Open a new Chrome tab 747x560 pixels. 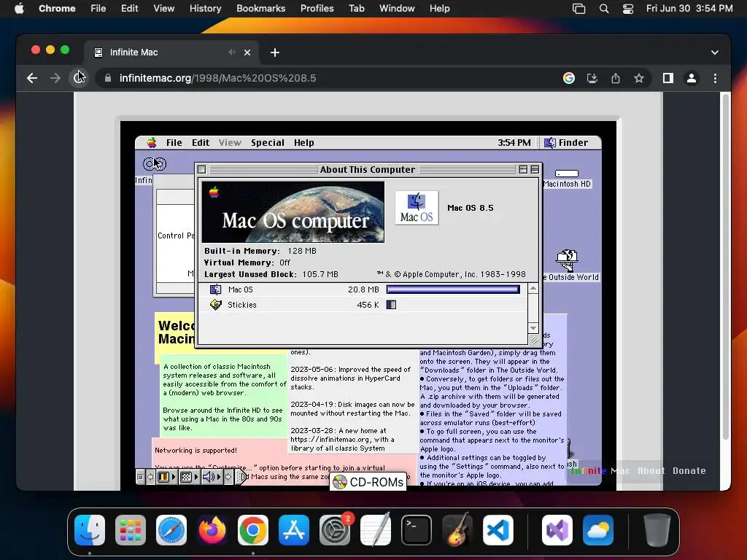[275, 52]
